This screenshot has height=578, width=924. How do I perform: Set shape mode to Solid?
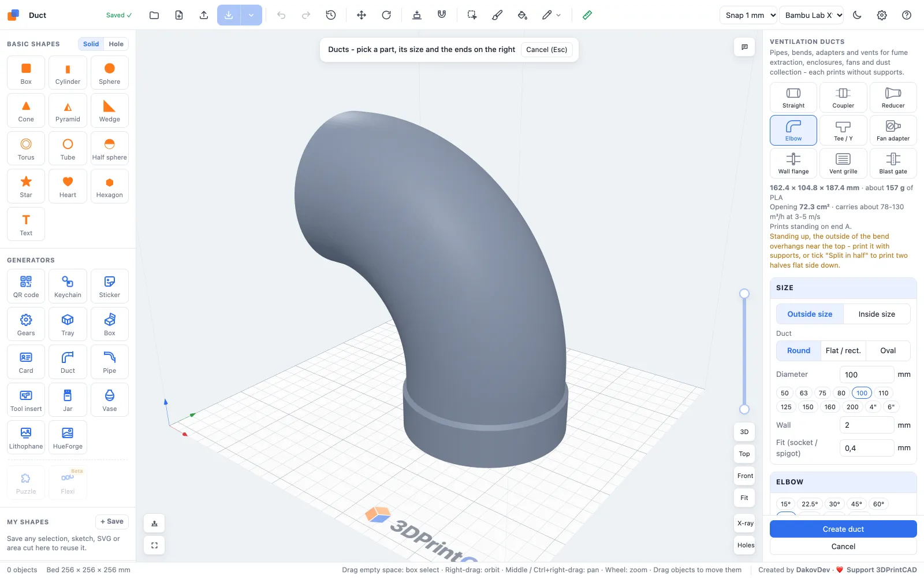tap(91, 44)
